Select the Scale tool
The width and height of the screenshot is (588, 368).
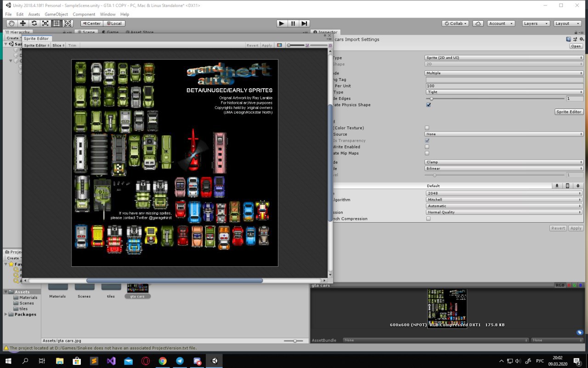[x=45, y=23]
